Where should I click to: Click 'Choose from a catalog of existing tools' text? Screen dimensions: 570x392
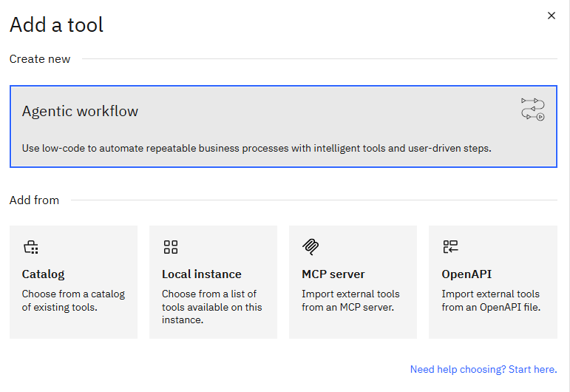pos(73,300)
